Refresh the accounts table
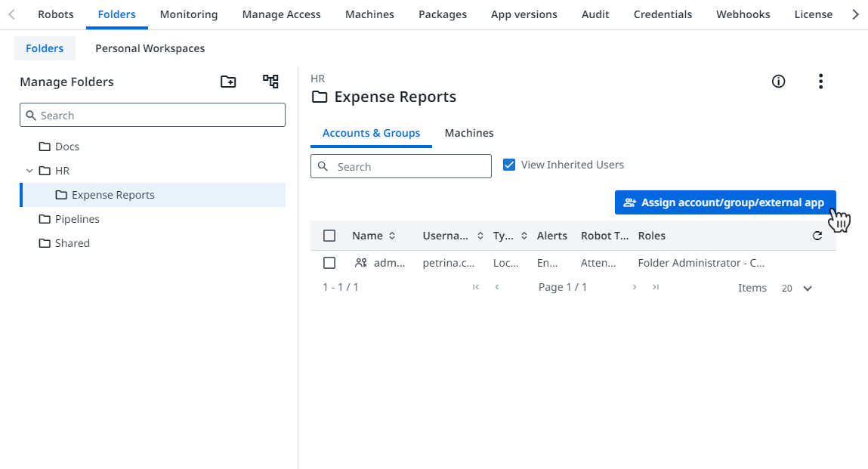The height and width of the screenshot is (469, 868). pos(817,236)
